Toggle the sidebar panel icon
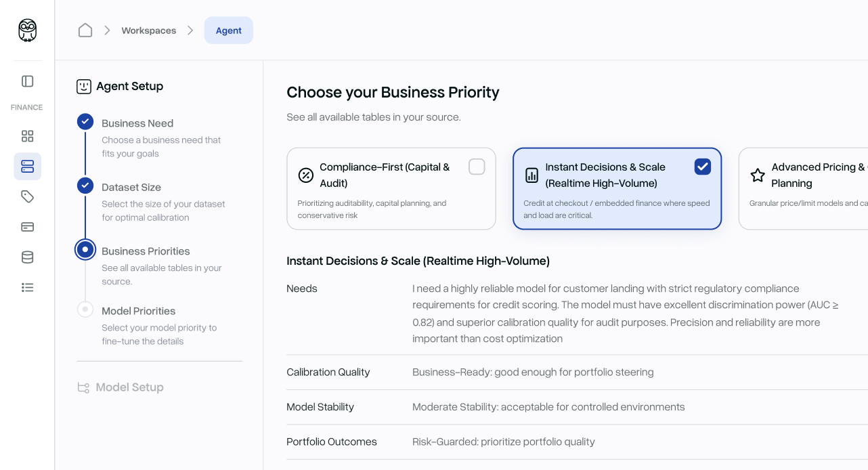Viewport: 868px width, 470px height. 27,81
